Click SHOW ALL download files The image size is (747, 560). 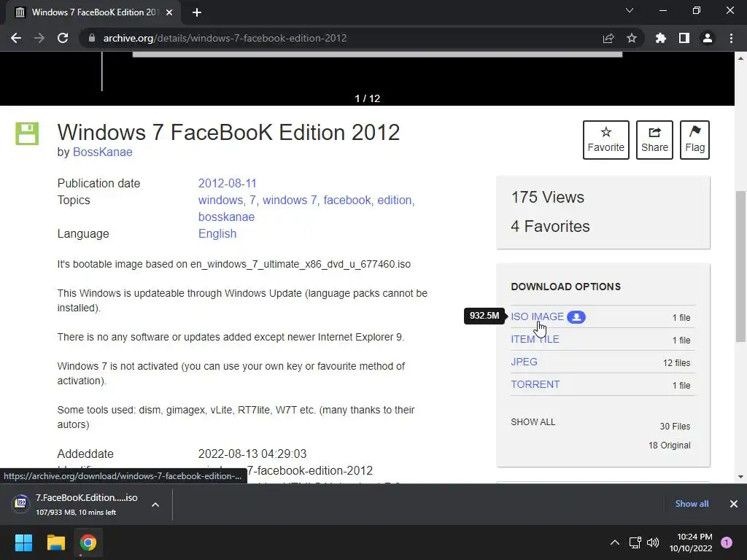(x=533, y=422)
